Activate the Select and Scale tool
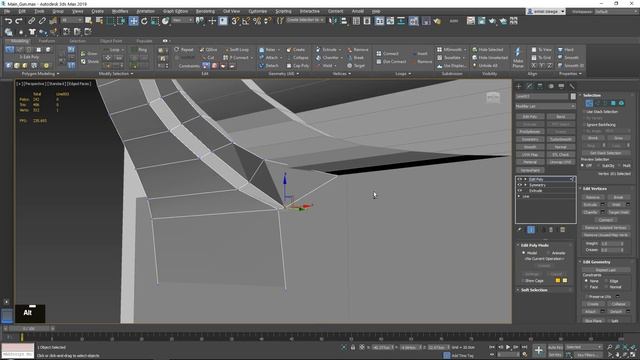Screen dimensions: 640x360 coord(155,21)
